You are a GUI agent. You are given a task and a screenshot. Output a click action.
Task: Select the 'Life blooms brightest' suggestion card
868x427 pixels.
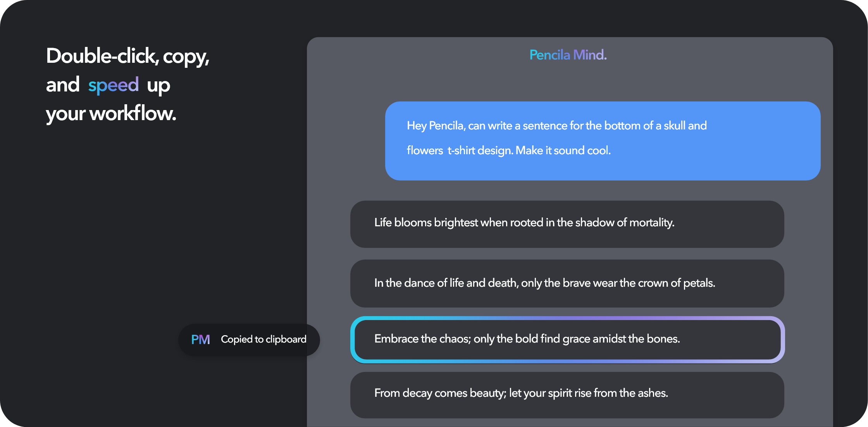pos(567,224)
